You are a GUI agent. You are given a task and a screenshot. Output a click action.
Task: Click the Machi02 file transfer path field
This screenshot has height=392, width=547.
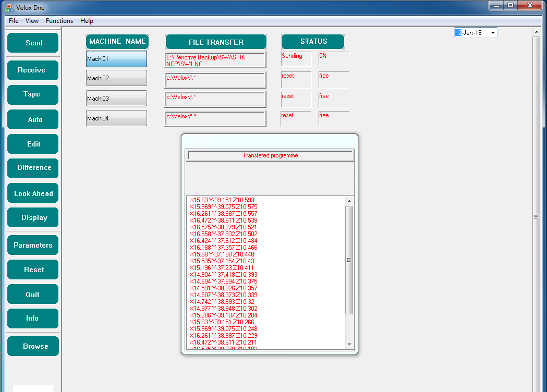215,80
